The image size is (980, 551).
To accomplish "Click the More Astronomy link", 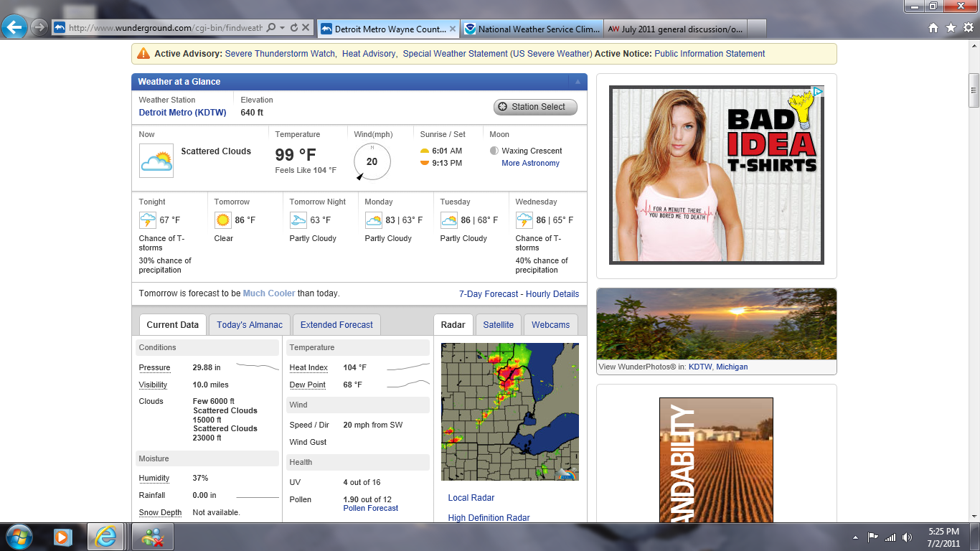I will coord(530,164).
